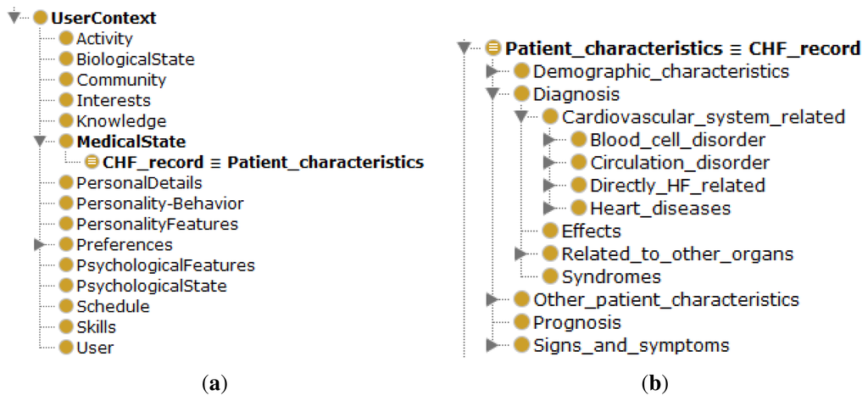The height and width of the screenshot is (401, 868).
Task: Collapse the UserContext root node
Action: pos(15,18)
